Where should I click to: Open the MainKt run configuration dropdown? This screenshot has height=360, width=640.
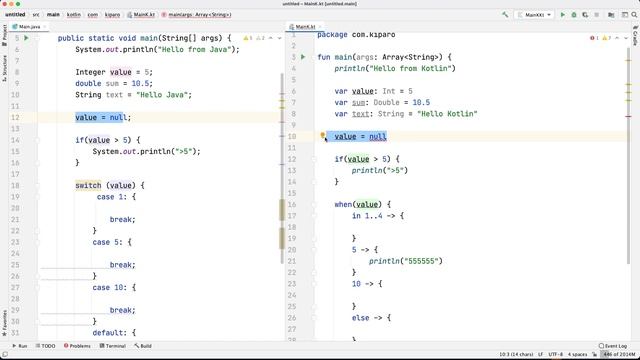(x=534, y=15)
